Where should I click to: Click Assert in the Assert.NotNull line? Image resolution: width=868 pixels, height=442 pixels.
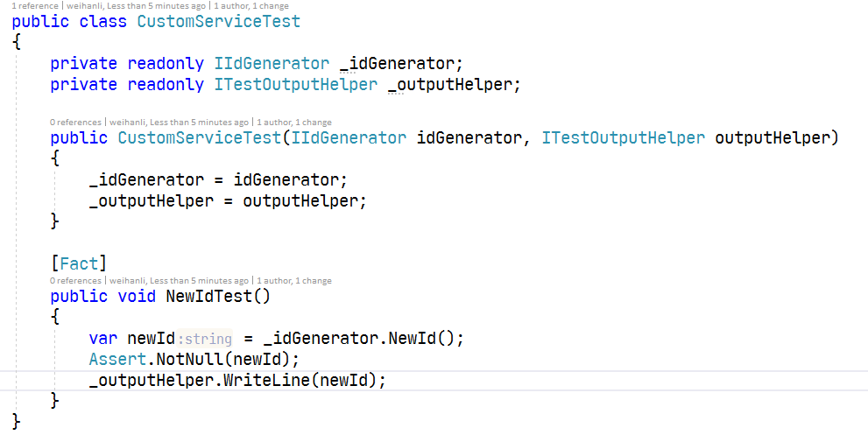tap(117, 360)
